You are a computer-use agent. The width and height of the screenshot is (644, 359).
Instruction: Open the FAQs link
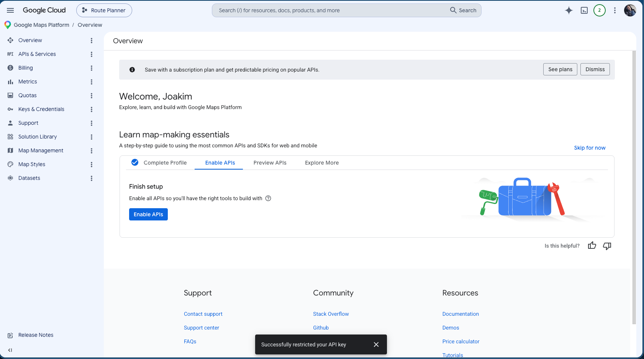pyautogui.click(x=190, y=341)
